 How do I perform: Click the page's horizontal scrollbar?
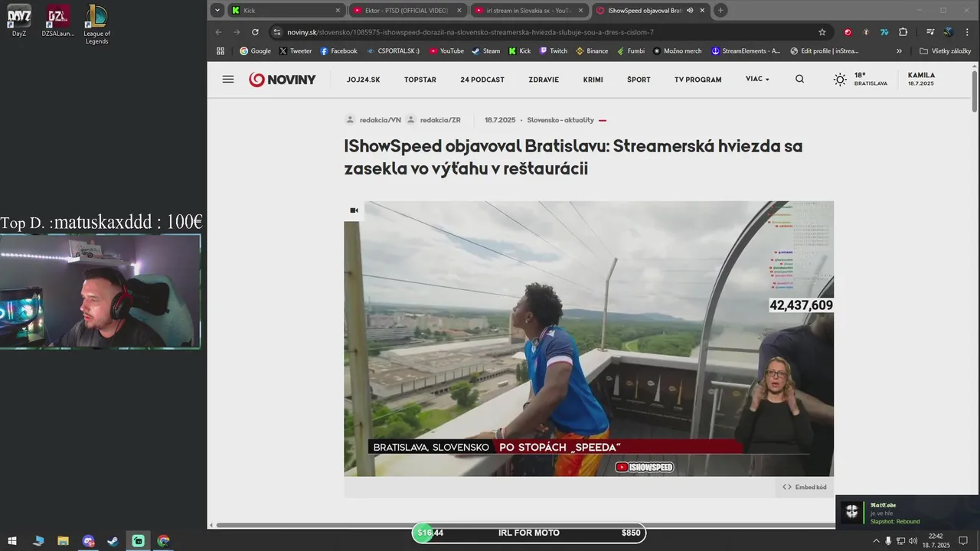pos(523,525)
